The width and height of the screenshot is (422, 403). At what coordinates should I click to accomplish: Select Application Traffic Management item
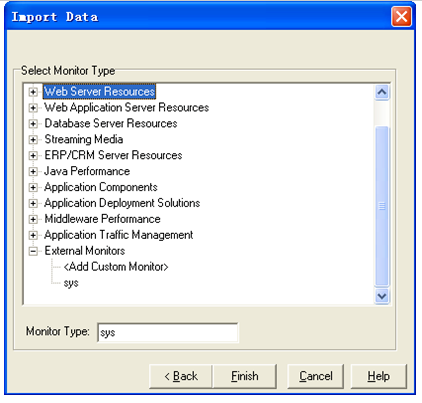119,235
